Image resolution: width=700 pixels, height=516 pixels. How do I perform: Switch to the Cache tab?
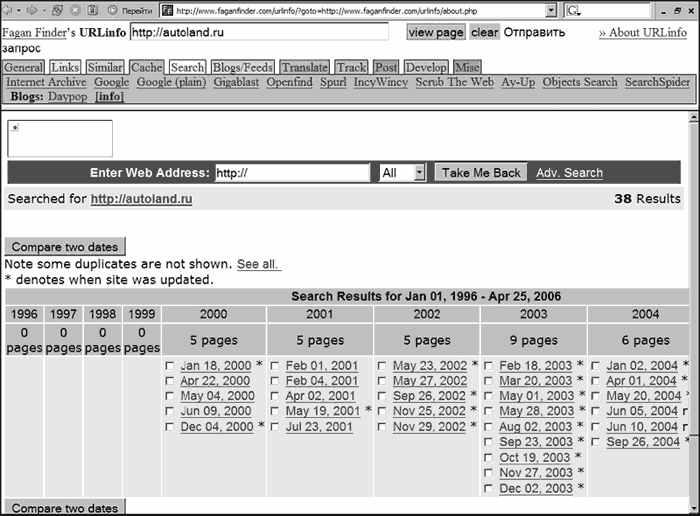pyautogui.click(x=146, y=67)
